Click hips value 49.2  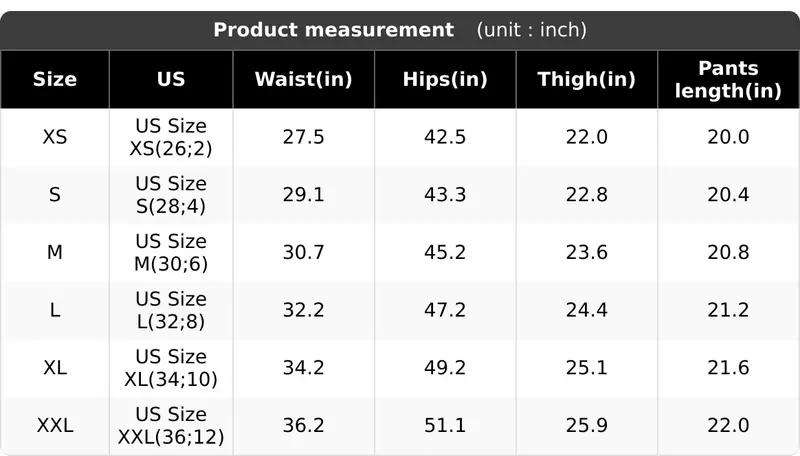click(x=445, y=368)
